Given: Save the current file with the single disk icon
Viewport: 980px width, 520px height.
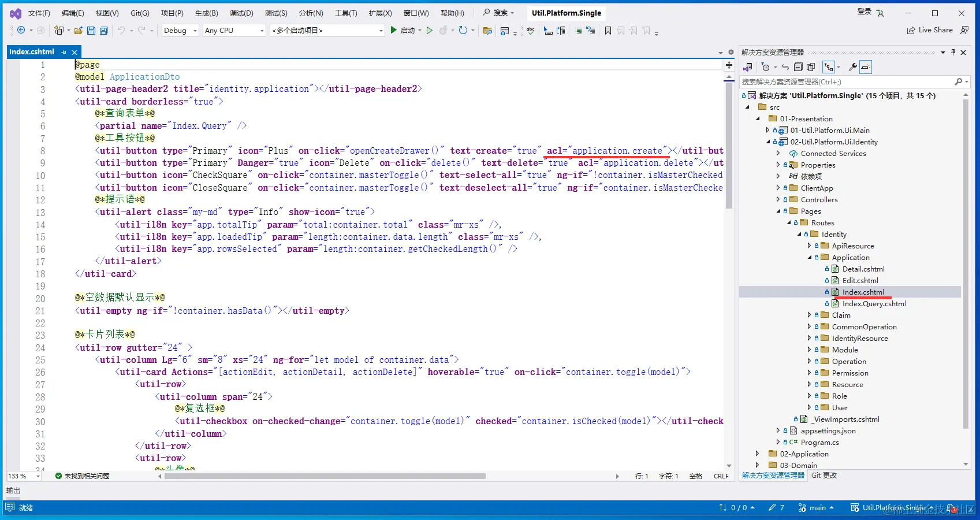Looking at the screenshot, I should [x=91, y=30].
